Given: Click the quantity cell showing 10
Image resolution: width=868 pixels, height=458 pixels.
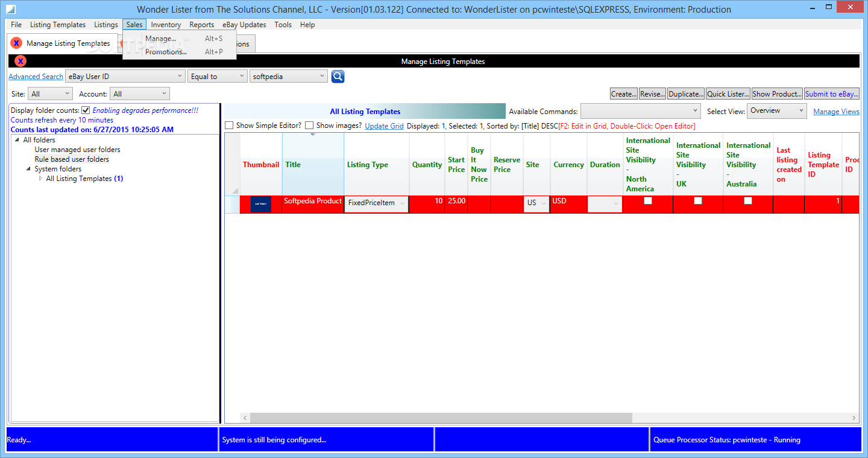Looking at the screenshot, I should click(427, 204).
